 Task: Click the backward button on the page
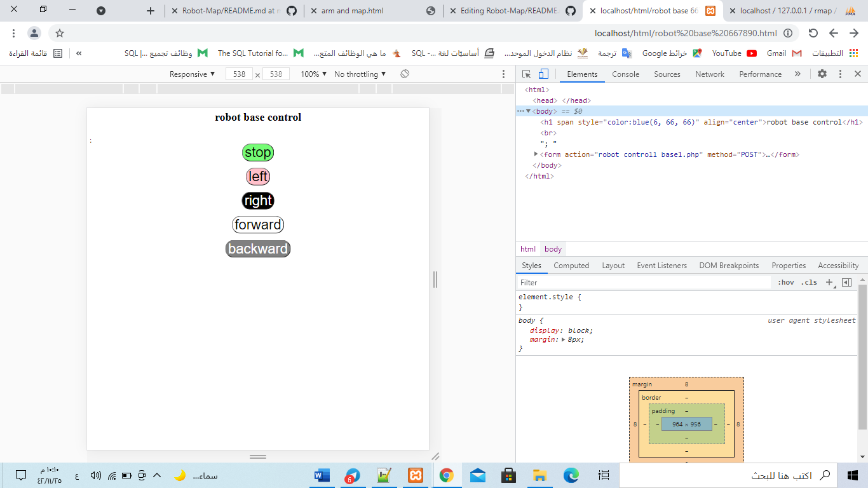(x=258, y=249)
